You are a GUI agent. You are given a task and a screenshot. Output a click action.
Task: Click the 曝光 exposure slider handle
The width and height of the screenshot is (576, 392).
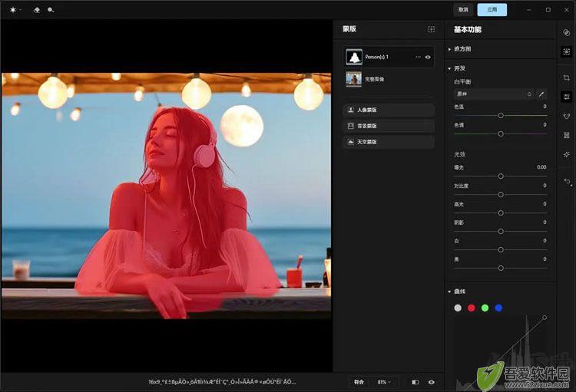tap(501, 176)
